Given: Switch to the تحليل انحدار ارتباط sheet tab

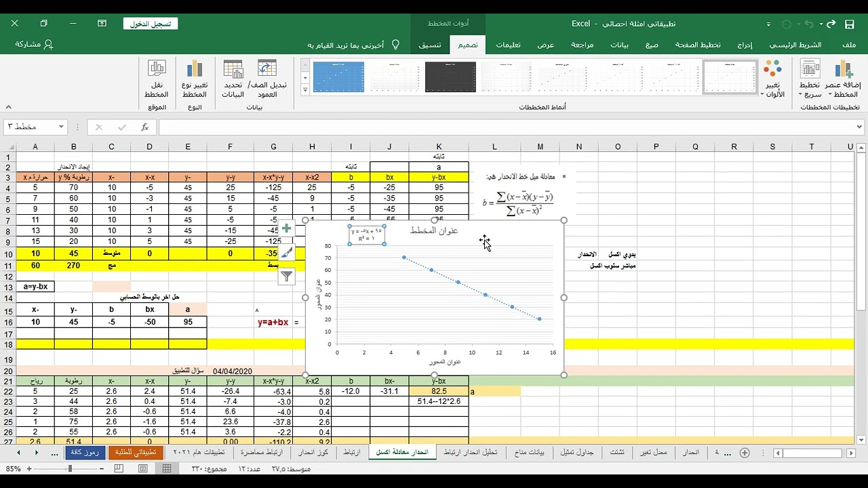Looking at the screenshot, I should (471, 452).
